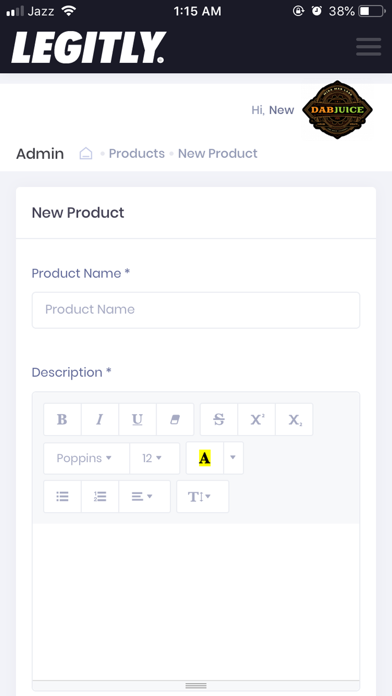Apply the yellow highlight color button

(205, 458)
